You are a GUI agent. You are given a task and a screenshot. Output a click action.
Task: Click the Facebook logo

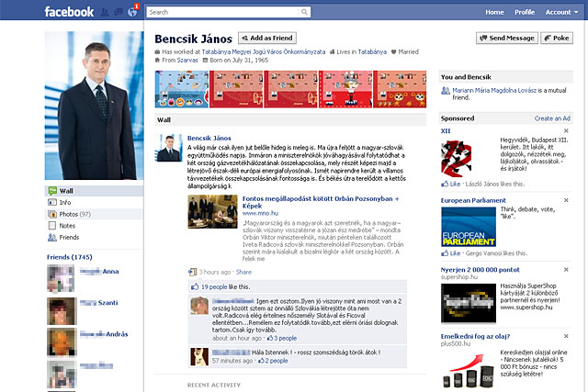click(x=69, y=12)
